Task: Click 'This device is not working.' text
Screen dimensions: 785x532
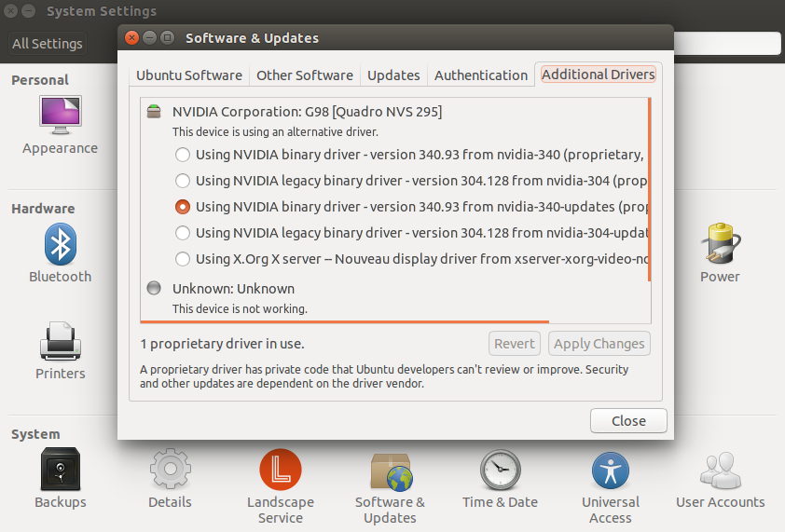Action: click(x=240, y=308)
